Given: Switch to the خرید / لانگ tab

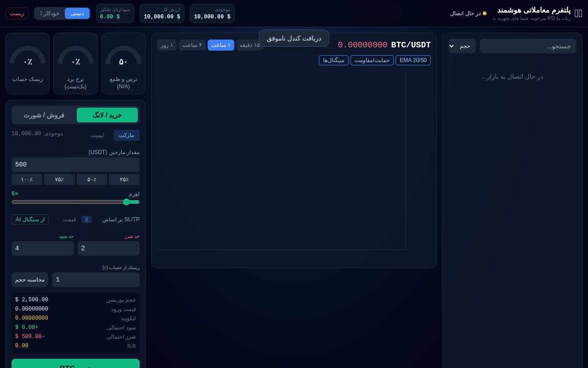Looking at the screenshot, I should point(107,115).
